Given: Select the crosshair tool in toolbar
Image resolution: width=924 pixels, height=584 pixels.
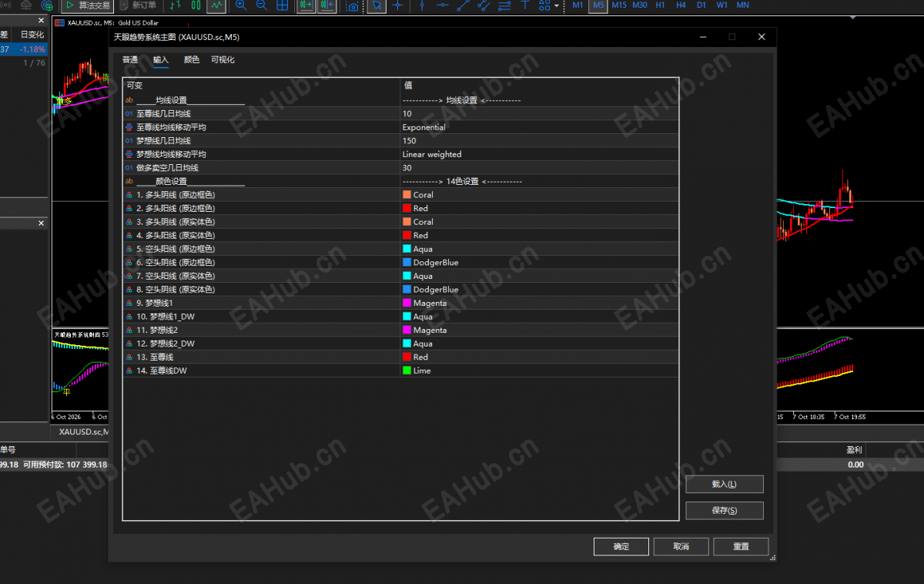Looking at the screenshot, I should click(x=397, y=5).
